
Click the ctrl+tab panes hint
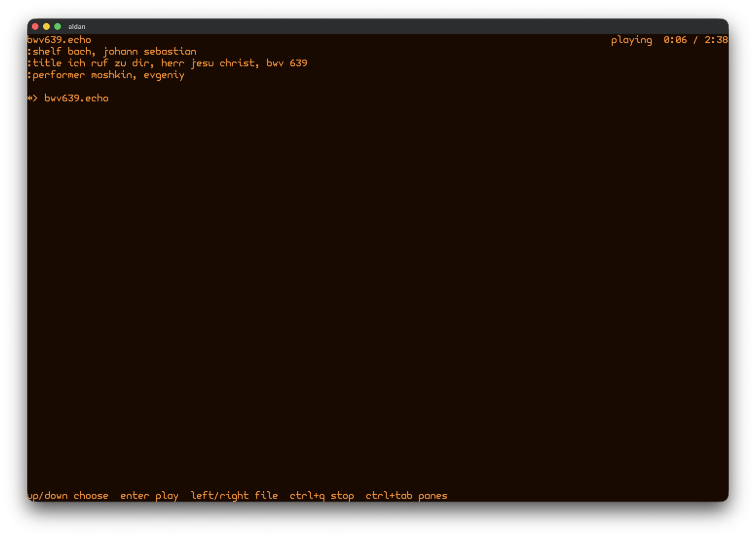(406, 496)
